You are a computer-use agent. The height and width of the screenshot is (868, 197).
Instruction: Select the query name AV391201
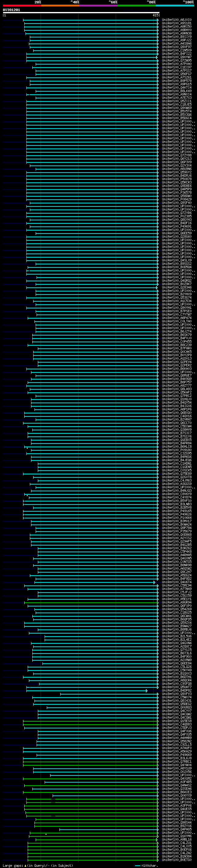(x=11, y=10)
